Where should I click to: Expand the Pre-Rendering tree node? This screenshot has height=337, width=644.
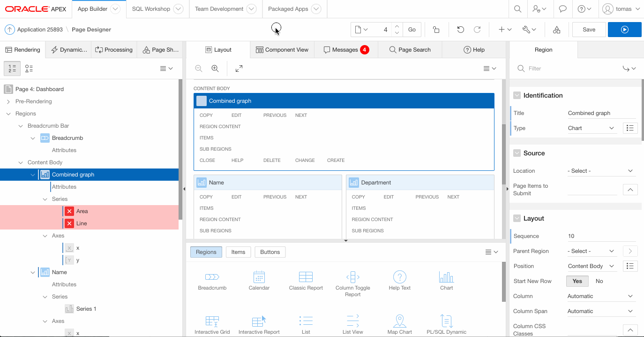[8, 101]
